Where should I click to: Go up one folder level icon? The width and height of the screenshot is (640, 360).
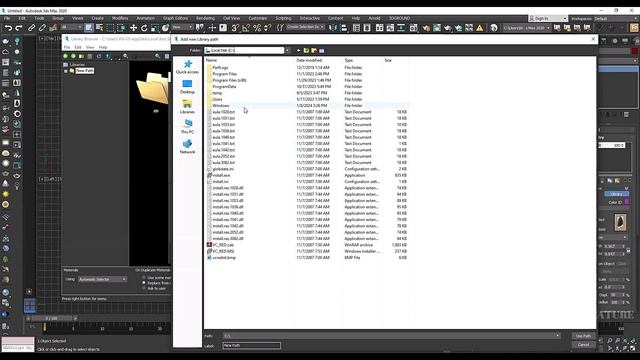306,51
